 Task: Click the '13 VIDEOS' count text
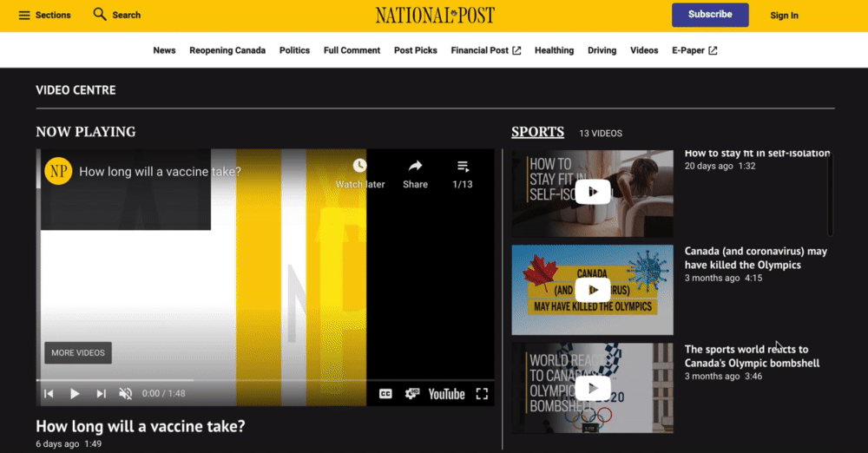tap(601, 134)
